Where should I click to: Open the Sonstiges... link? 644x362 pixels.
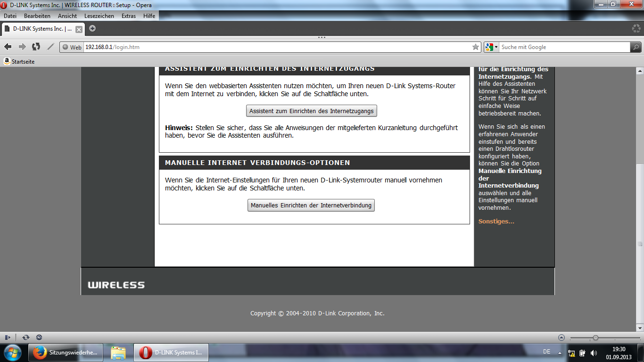[496, 222]
